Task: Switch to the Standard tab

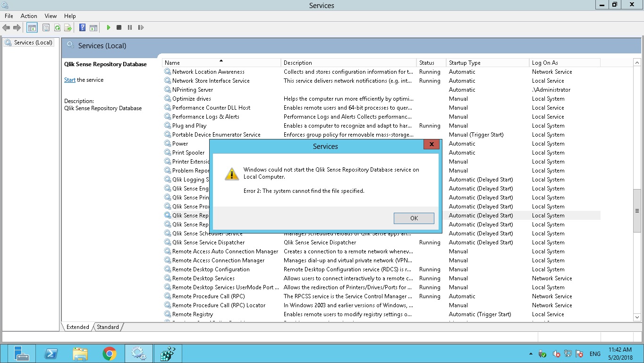Action: [108, 327]
